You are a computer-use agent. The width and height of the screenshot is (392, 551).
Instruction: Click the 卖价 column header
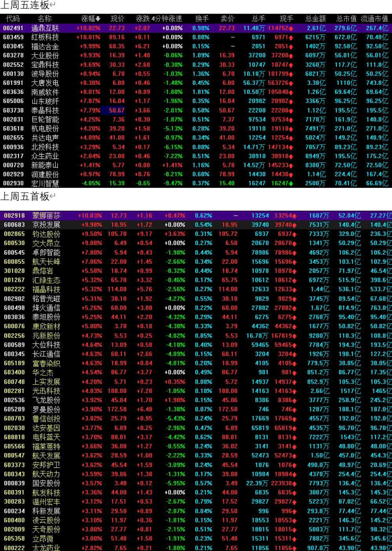[227, 18]
